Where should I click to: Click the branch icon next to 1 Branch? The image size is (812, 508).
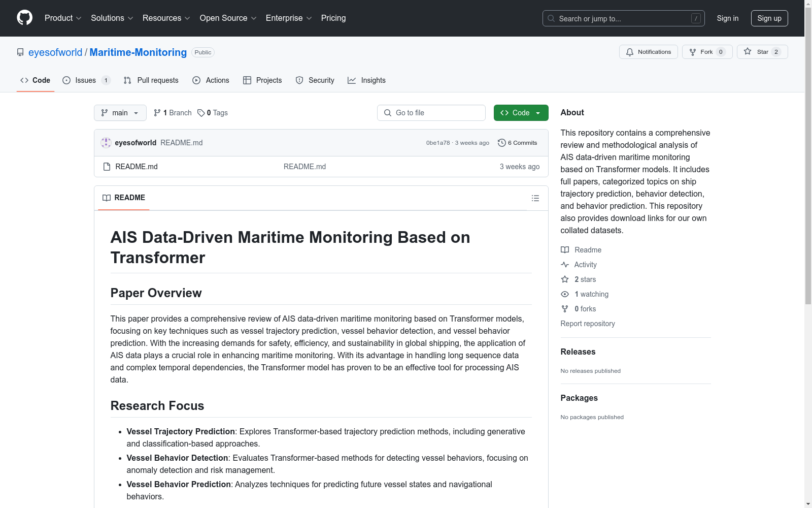157,113
